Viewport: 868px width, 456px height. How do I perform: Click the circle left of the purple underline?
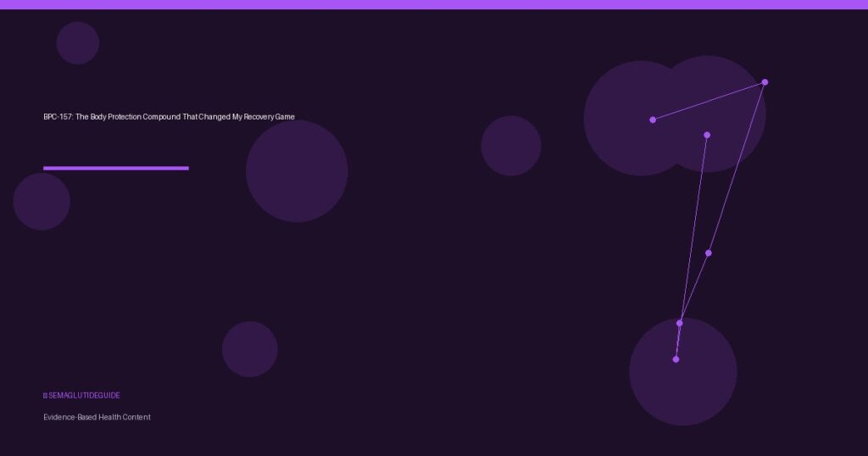pyautogui.click(x=42, y=202)
